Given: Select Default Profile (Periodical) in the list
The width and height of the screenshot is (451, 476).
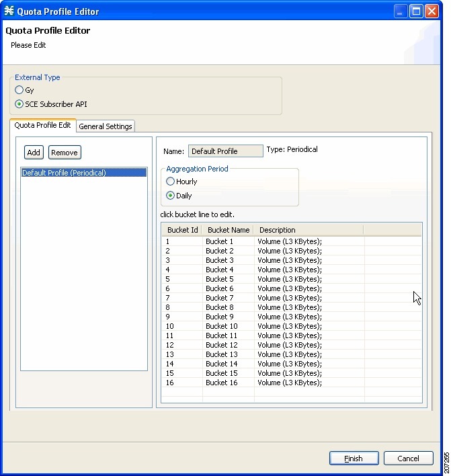Looking at the screenshot, I should click(84, 173).
